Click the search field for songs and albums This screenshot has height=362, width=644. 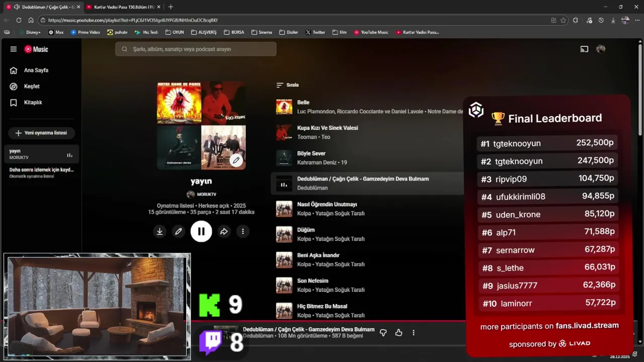(x=196, y=49)
